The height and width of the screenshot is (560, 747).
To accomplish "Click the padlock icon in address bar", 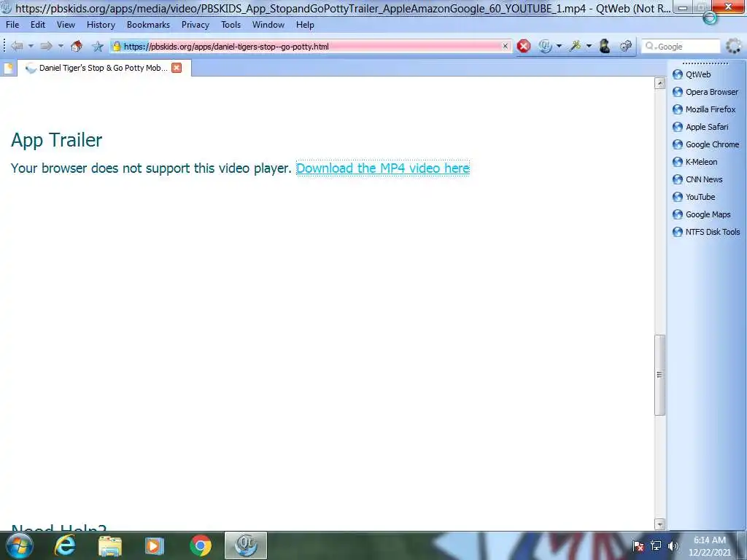I will 117,46.
